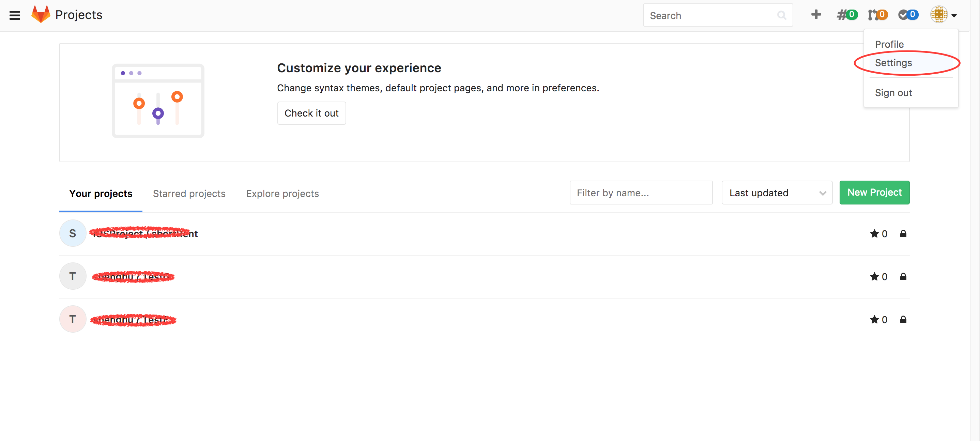
Task: Open the issues counter icon
Action: coord(847,15)
